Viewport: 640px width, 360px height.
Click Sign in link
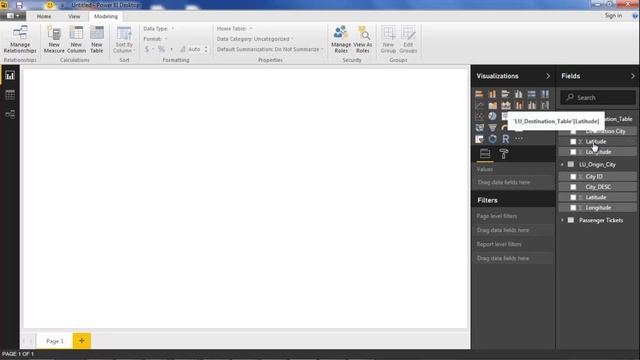pos(613,16)
